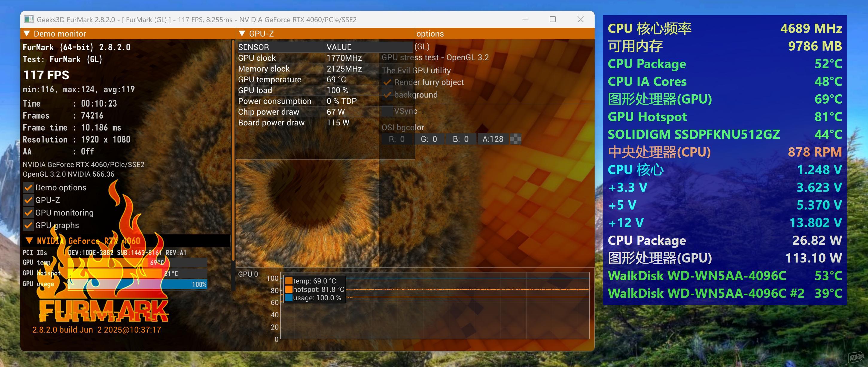Image resolution: width=868 pixels, height=367 pixels.
Task: Maximize the FurMark window
Action: point(553,19)
